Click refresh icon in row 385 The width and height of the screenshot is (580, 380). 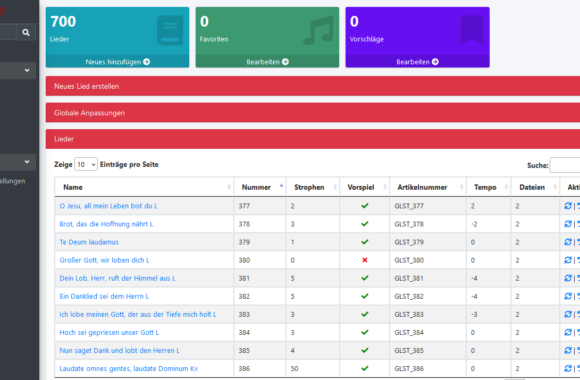[568, 350]
